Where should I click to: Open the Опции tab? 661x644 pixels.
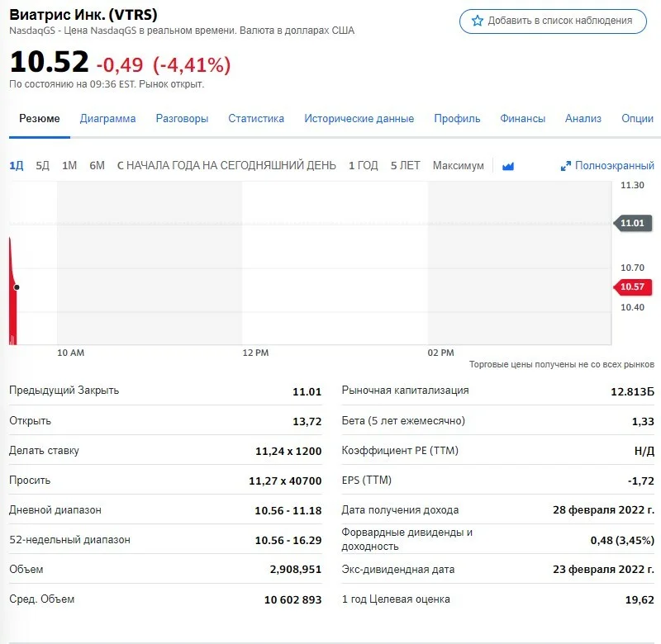point(637,118)
